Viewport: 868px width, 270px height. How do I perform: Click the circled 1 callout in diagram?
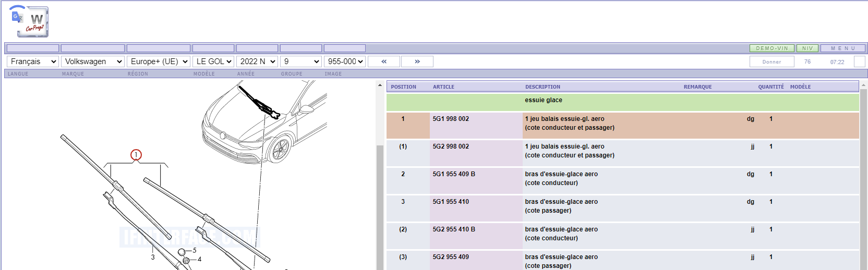coord(136,155)
